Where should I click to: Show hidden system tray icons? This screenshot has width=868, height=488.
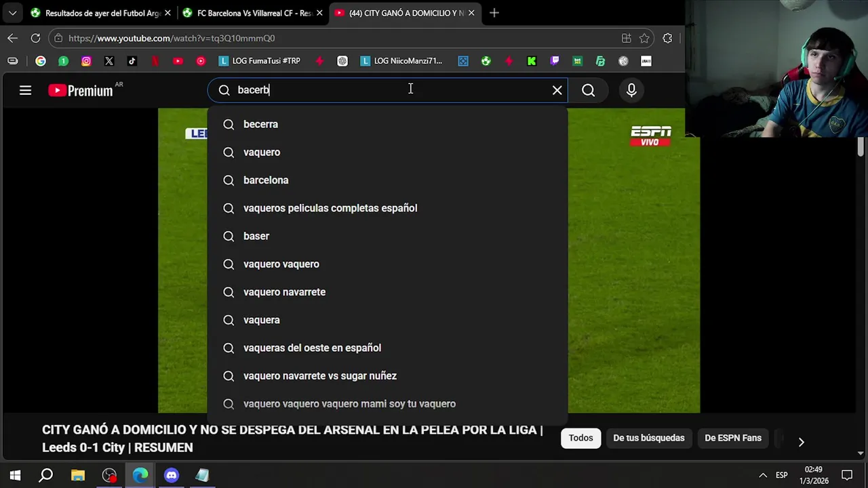pos(763,475)
